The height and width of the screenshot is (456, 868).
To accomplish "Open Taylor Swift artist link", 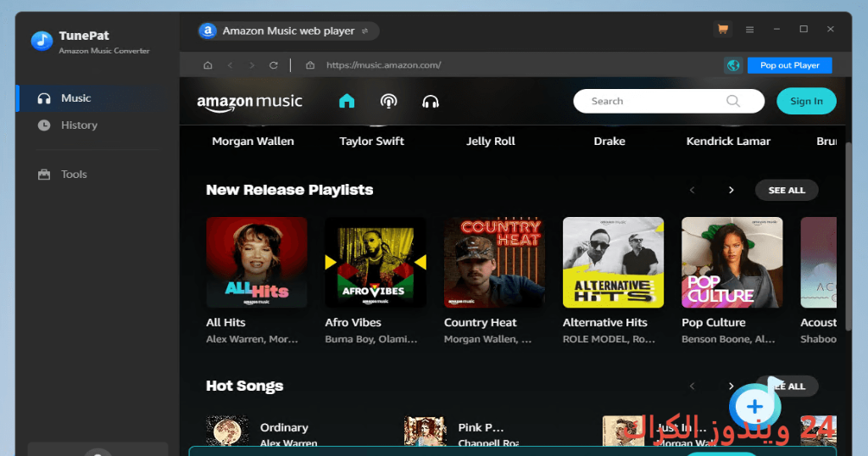I will (x=371, y=142).
